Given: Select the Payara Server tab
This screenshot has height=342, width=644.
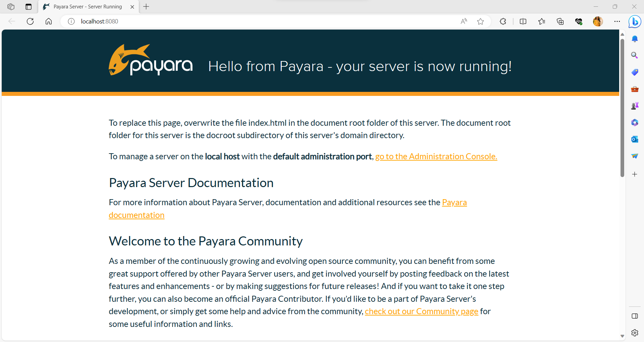Looking at the screenshot, I should click(87, 7).
